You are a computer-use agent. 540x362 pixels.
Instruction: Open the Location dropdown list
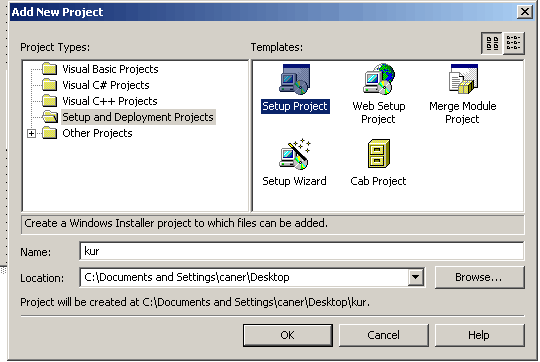click(x=416, y=277)
